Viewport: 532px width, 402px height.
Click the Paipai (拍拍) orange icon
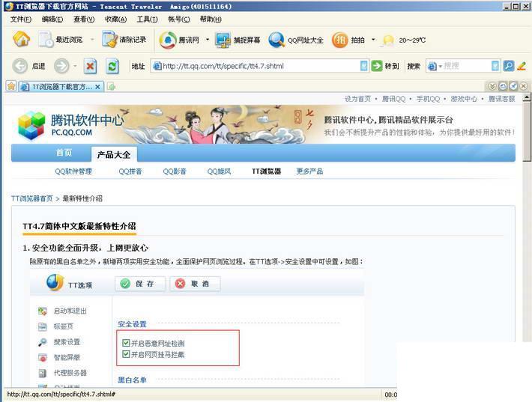pyautogui.click(x=340, y=40)
